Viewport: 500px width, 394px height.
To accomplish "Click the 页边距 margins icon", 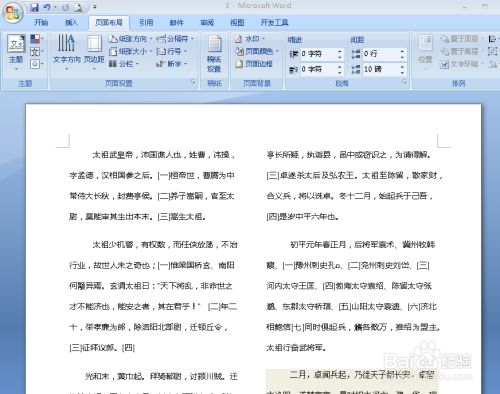I will 94,51.
